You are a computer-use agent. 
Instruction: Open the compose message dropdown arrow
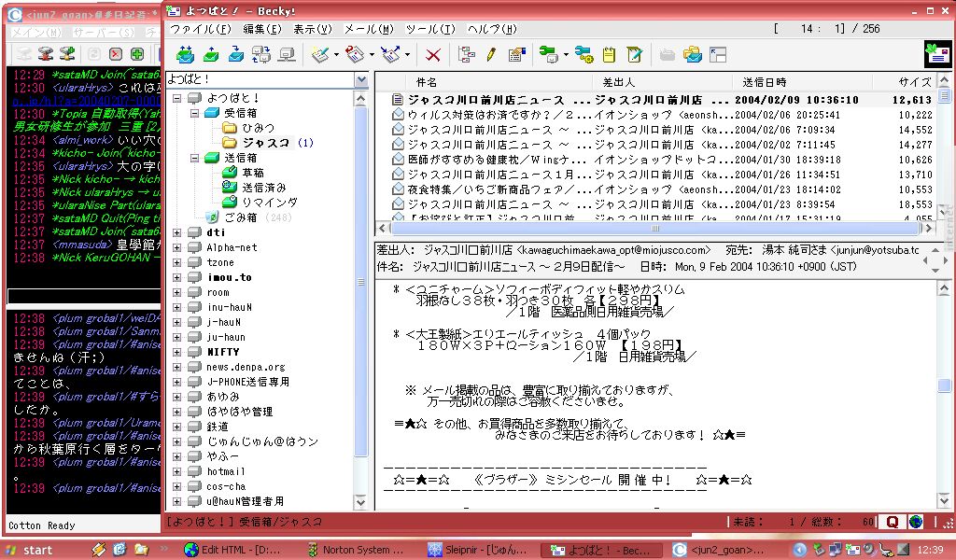[336, 55]
